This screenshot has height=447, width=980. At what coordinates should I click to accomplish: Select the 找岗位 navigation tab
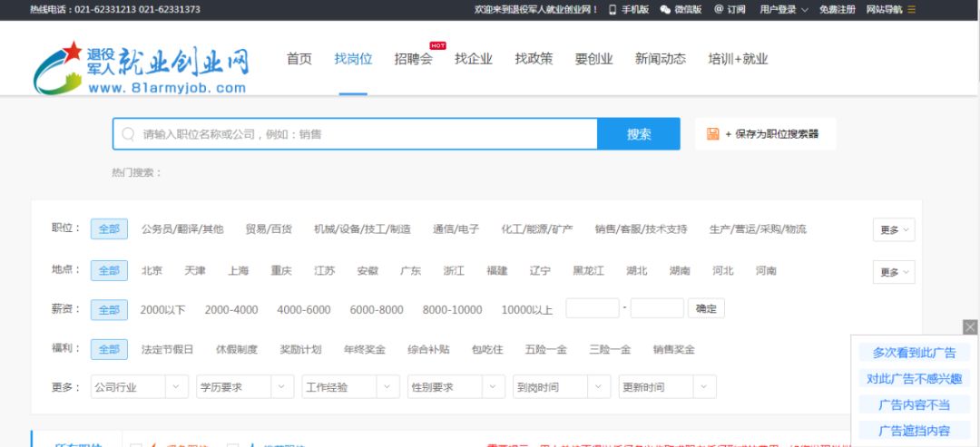(x=353, y=59)
